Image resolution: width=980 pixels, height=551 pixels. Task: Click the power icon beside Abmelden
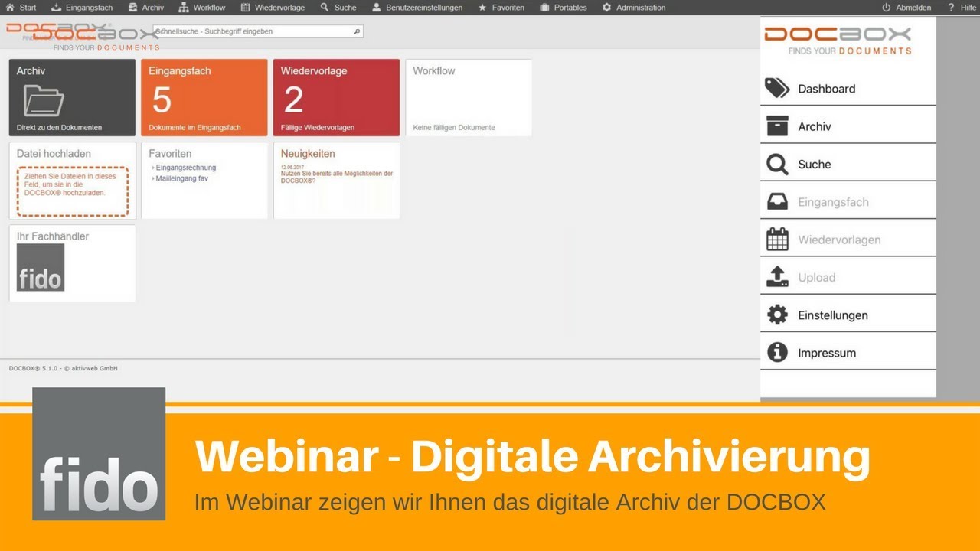click(x=887, y=7)
